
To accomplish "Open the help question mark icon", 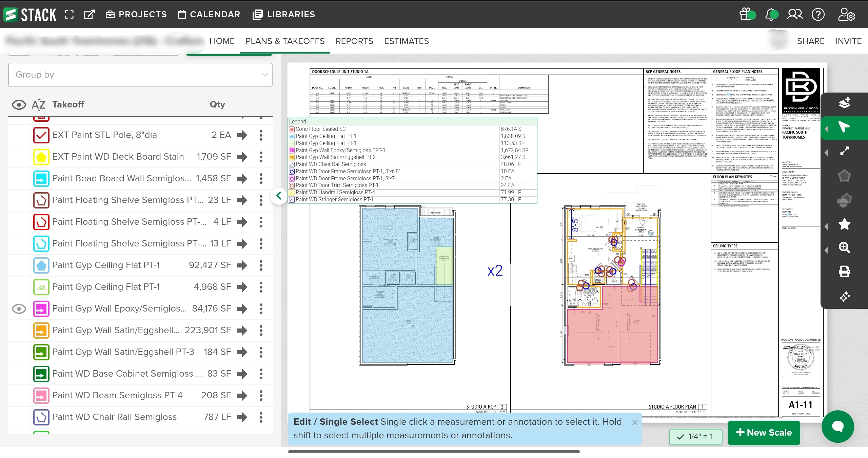I will [818, 14].
